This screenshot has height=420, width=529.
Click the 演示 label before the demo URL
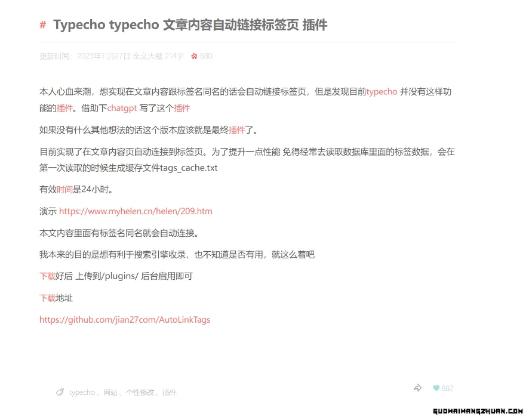click(48, 211)
